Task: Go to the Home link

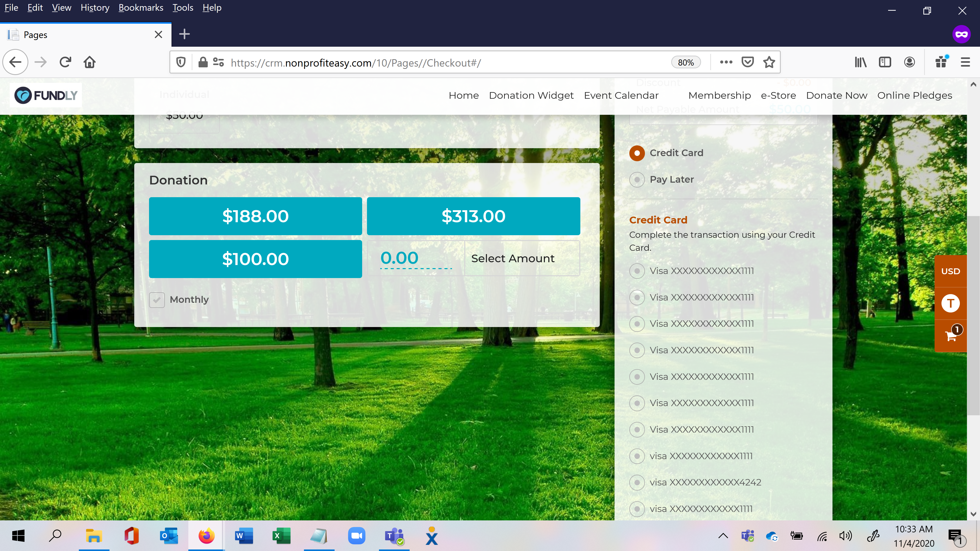Action: 463,95
